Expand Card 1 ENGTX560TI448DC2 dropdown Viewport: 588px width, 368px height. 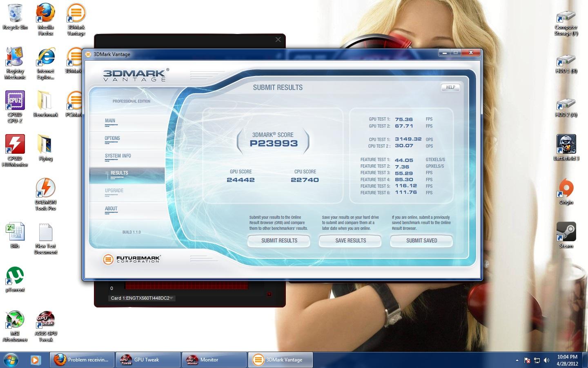pyautogui.click(x=142, y=298)
